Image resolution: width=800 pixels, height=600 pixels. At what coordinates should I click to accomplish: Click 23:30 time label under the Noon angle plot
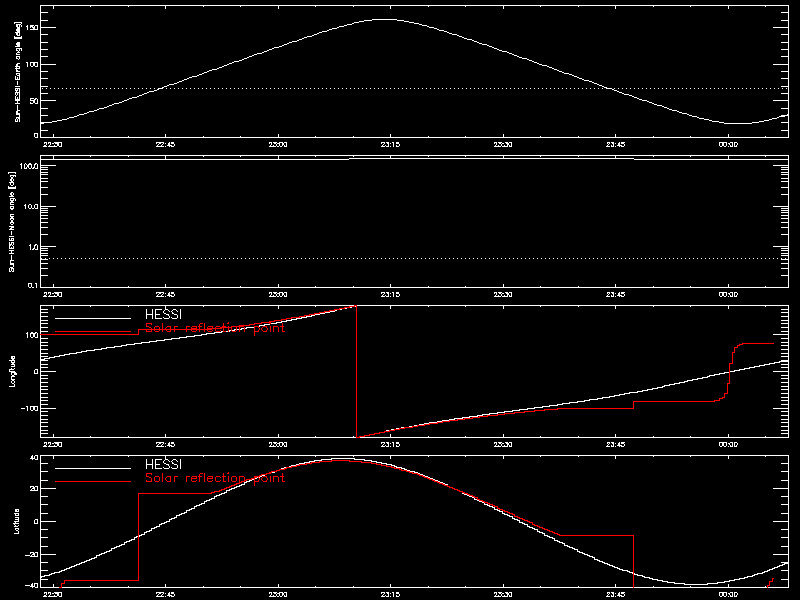point(503,294)
